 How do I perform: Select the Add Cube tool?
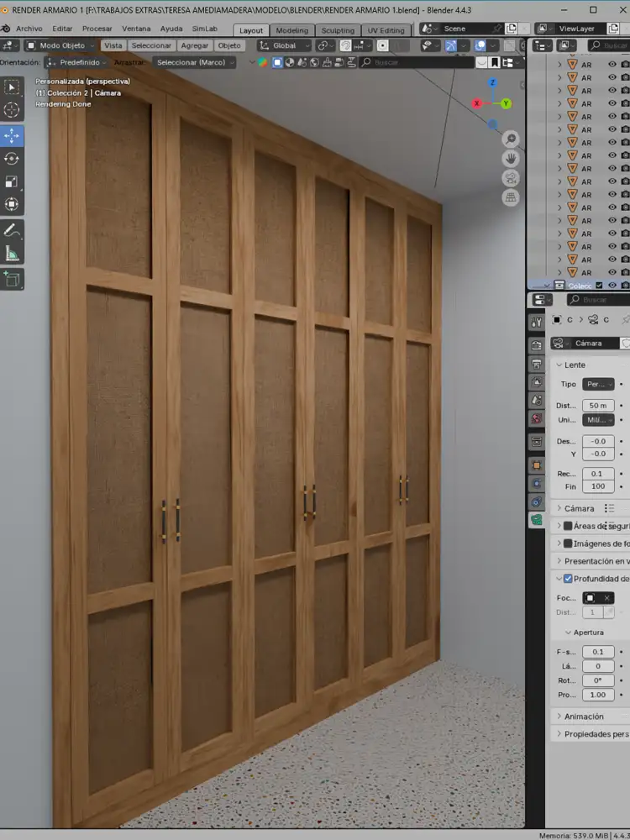11,279
